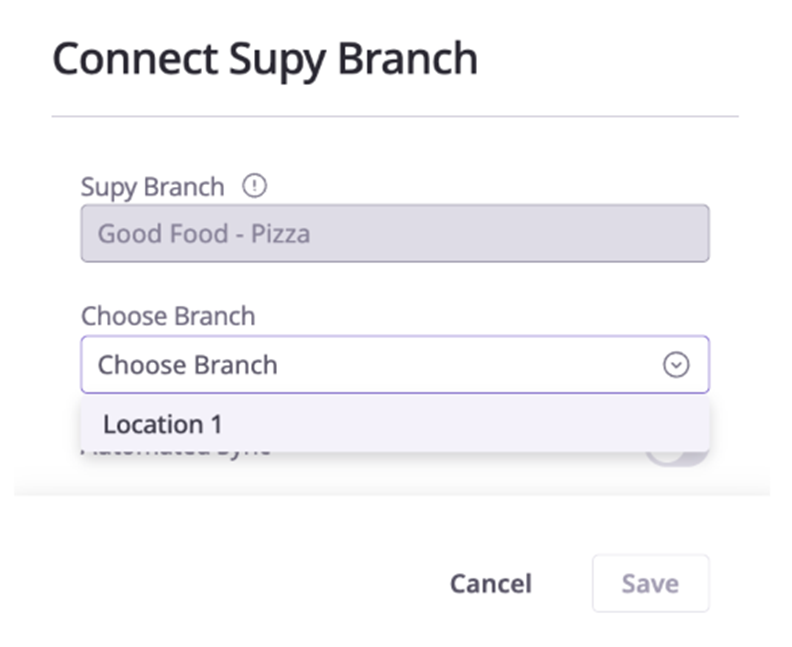Click the Choose Branch placeholder text
The height and width of the screenshot is (647, 792).
click(187, 365)
